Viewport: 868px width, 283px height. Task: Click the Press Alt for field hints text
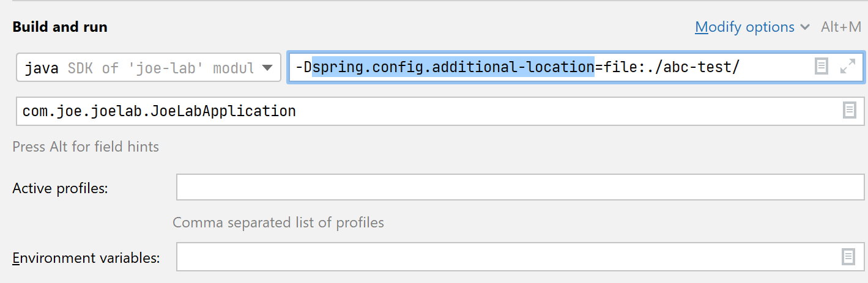pos(86,147)
